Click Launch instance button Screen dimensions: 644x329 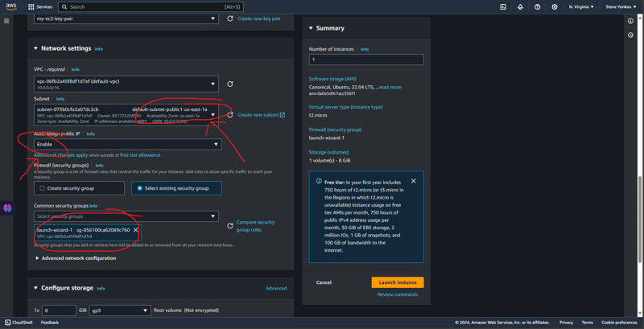pyautogui.click(x=398, y=282)
